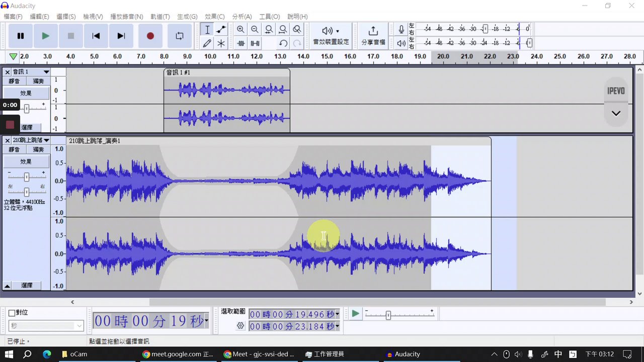The width and height of the screenshot is (644, 362).
Task: Open the 軌道(T) menu
Action: click(x=160, y=17)
